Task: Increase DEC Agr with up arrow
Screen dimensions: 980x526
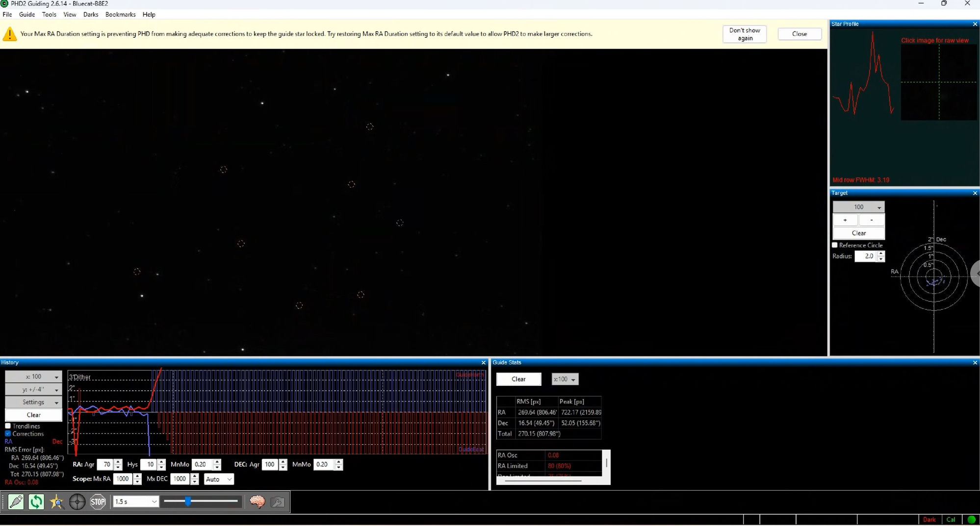Action: [x=283, y=462]
